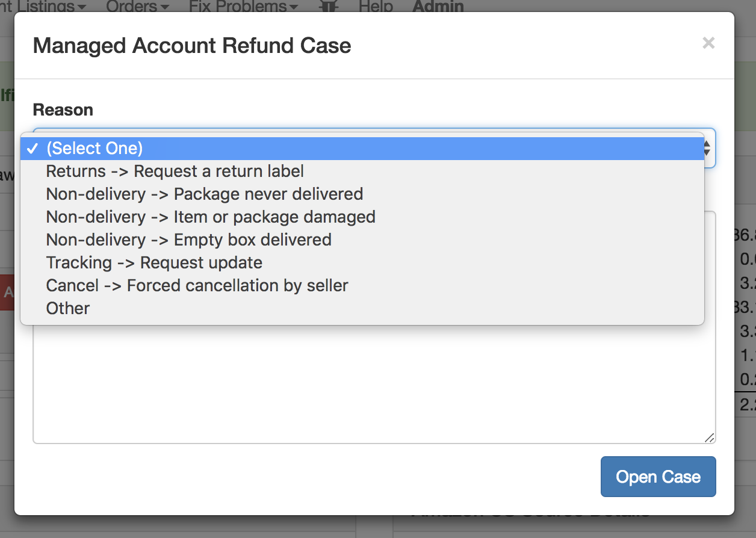Go to the Admin navigation item
This screenshot has height=538, width=756.
coord(438,6)
